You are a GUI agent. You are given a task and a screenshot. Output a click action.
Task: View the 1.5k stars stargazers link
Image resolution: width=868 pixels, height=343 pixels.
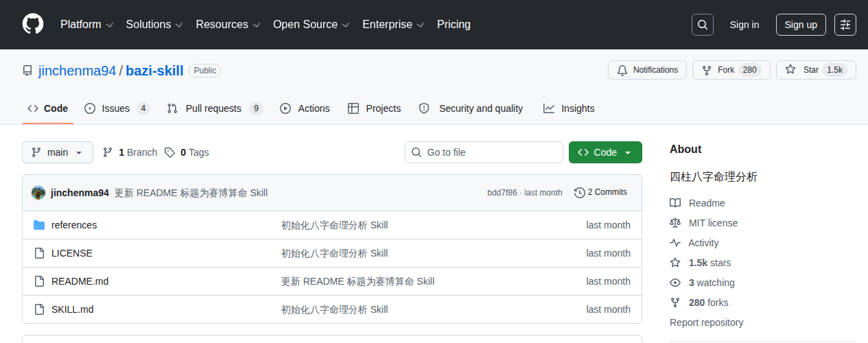(709, 263)
